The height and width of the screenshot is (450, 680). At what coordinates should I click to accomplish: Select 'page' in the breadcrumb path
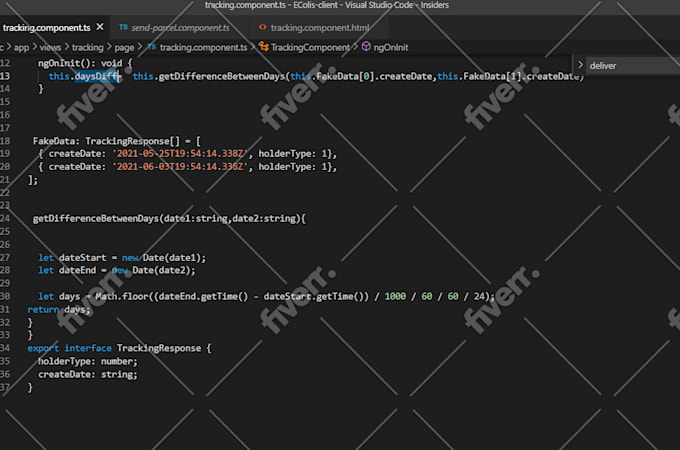click(124, 47)
